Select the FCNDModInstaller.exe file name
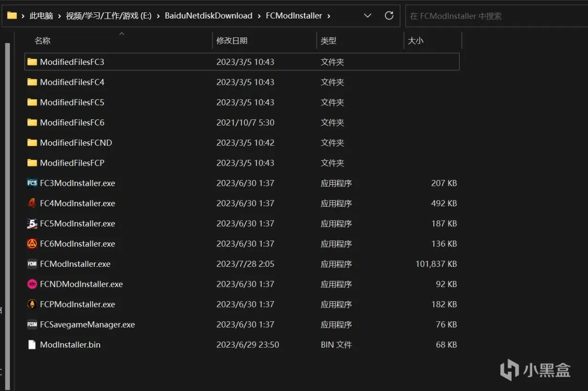The width and height of the screenshot is (588, 391). (x=82, y=284)
